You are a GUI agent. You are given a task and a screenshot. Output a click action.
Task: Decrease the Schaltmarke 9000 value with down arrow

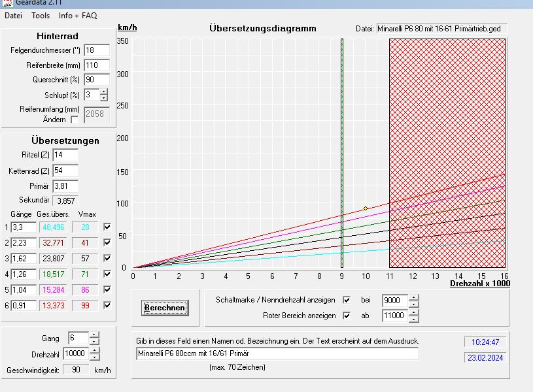tap(413, 304)
